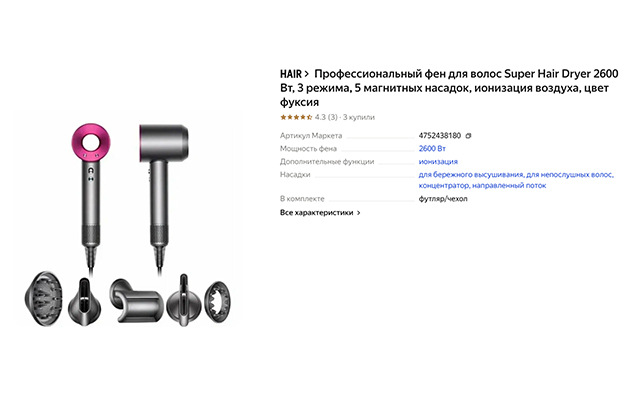630x400 pixels.
Task: Click the large diffuser attachment image
Action: (43, 298)
